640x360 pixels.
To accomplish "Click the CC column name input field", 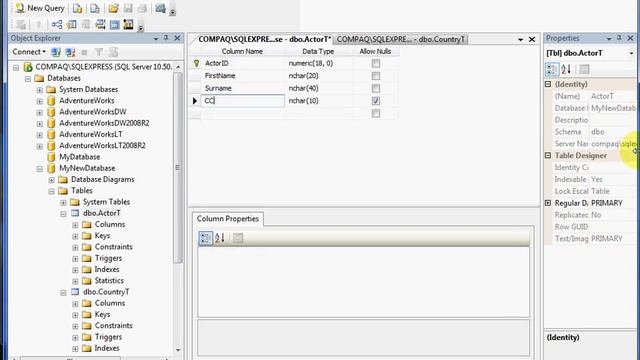I will (243, 101).
